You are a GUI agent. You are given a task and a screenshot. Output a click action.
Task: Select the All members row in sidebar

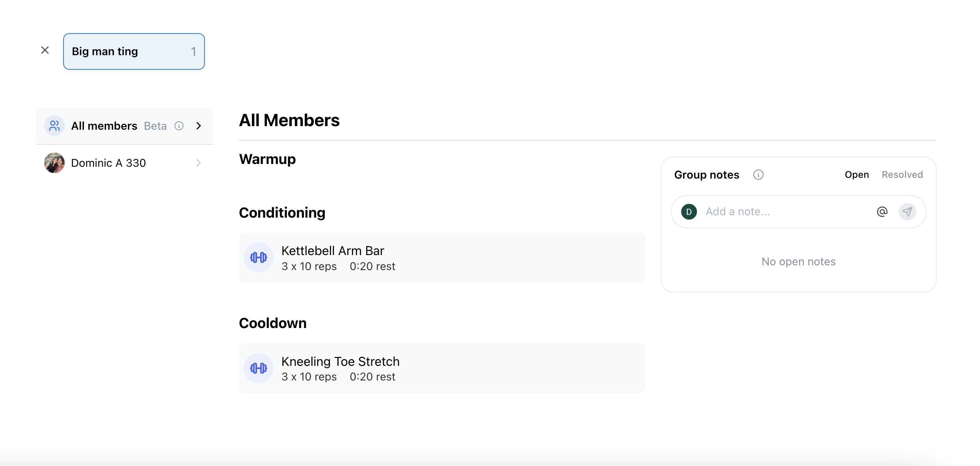pos(104,125)
